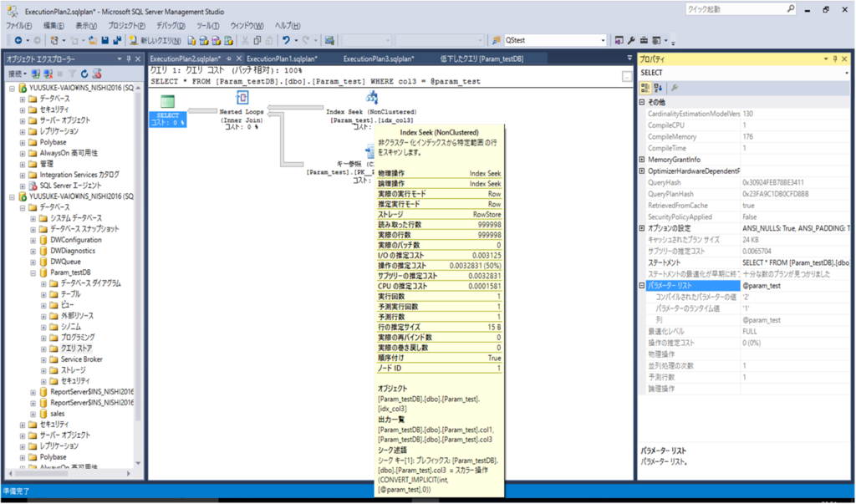Image resolution: width=856 pixels, height=504 pixels.
Task: Open the ファイル(F) menu
Action: (x=18, y=26)
